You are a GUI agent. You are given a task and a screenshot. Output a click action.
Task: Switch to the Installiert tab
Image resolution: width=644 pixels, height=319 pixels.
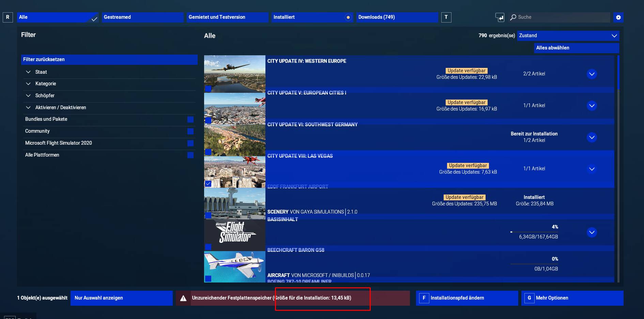pos(312,17)
